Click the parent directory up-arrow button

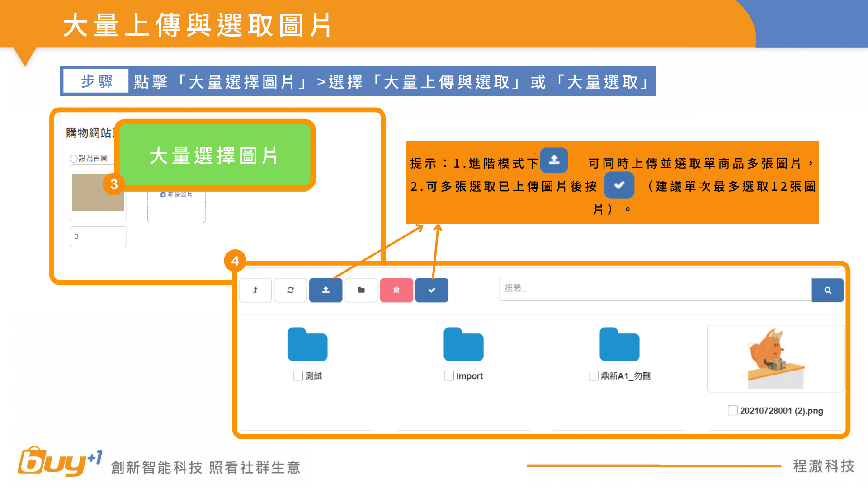[255, 290]
